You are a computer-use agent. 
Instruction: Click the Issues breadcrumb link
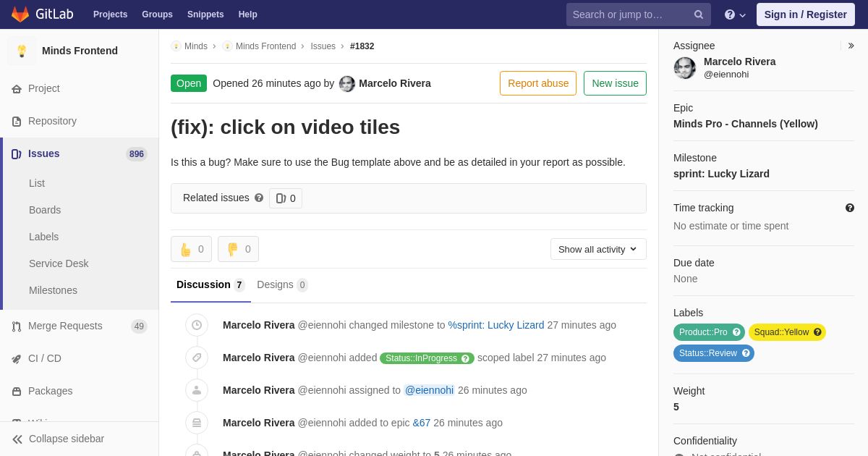click(x=323, y=46)
